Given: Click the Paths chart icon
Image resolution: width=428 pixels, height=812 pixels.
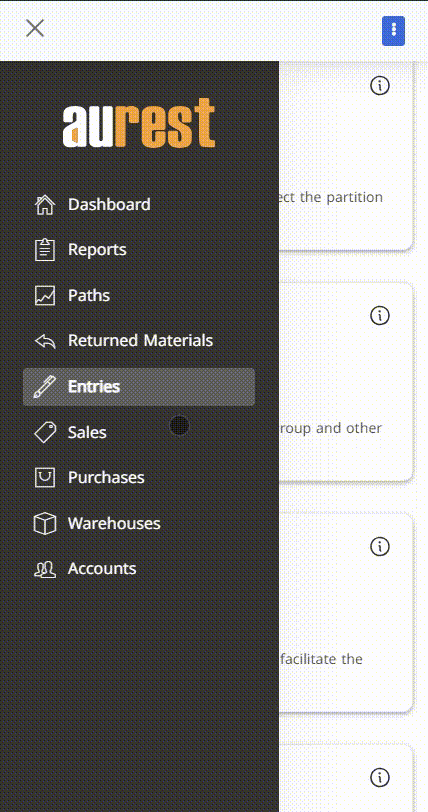Looking at the screenshot, I should point(45,295).
